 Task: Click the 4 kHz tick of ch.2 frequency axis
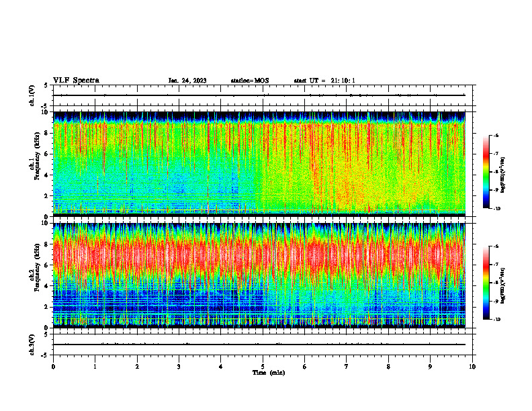click(x=46, y=286)
